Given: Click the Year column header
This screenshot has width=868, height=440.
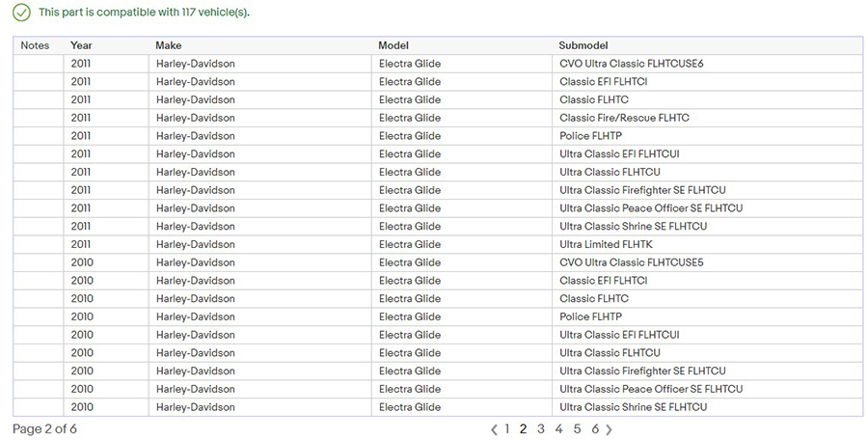Looking at the screenshot, I should tap(81, 45).
